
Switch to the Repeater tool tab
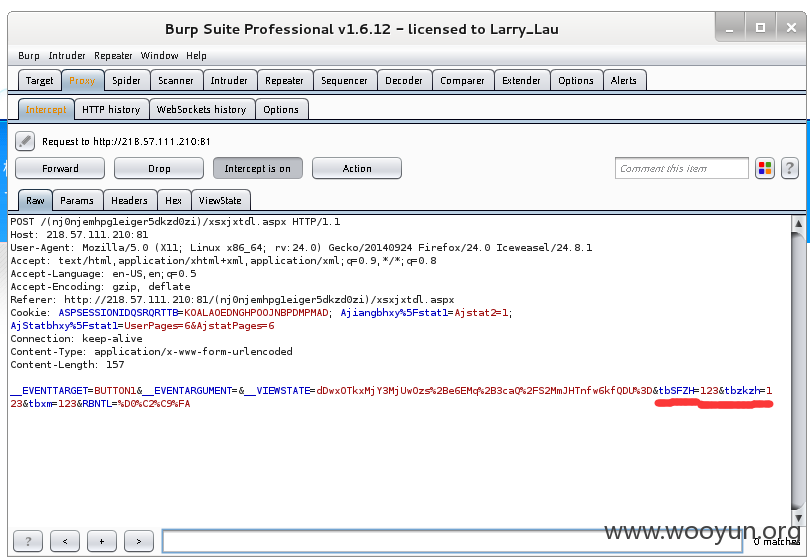pos(284,81)
